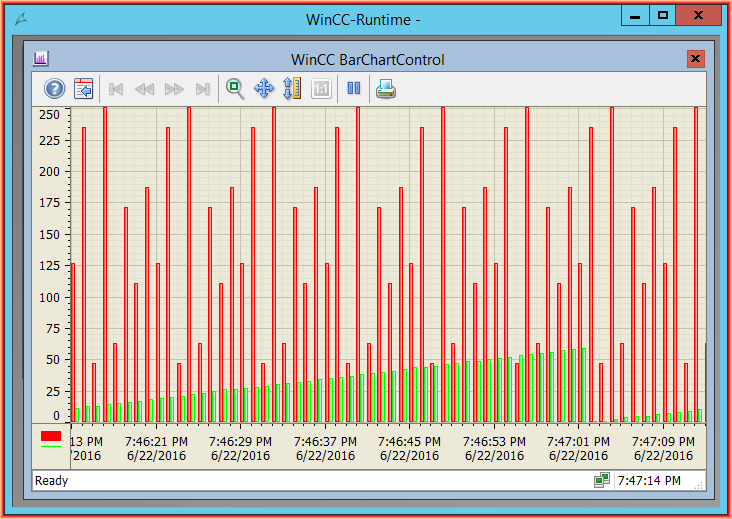Jump to last data record
732x519 pixels.
[x=203, y=89]
